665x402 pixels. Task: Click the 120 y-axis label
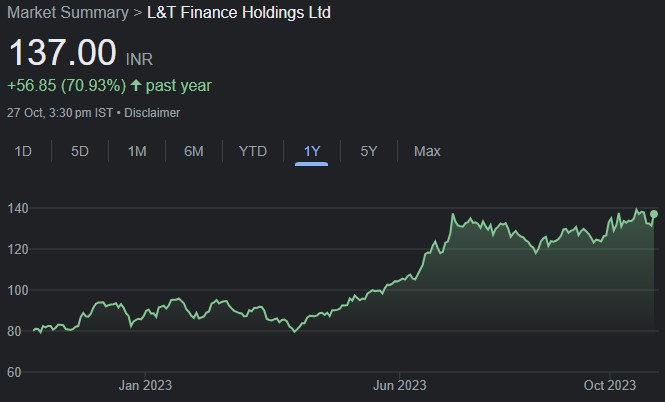18,249
